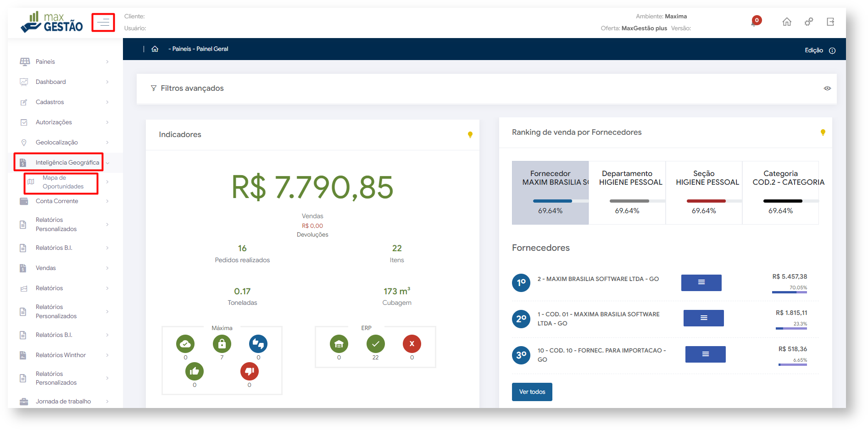The image size is (868, 430).
Task: Go to home via top-right house icon
Action: 787,22
